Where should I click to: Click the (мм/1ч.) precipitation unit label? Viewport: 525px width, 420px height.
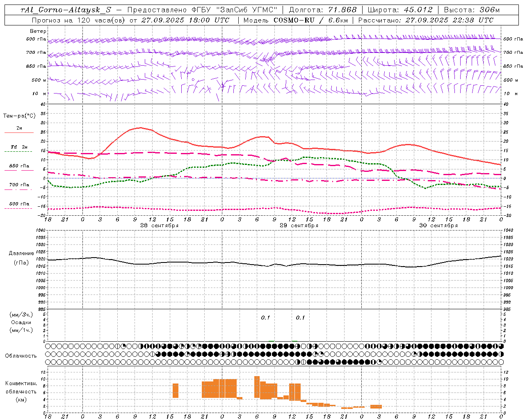pos(21,331)
